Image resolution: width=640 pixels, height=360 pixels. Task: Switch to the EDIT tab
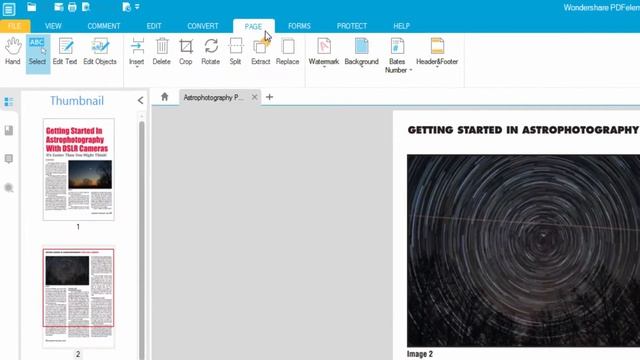[x=154, y=26]
